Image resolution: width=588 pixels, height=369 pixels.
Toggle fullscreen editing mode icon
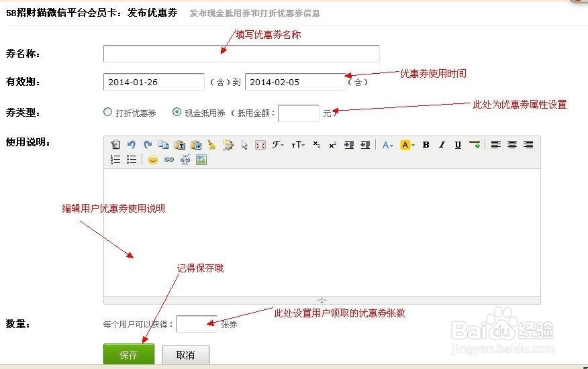tap(260, 144)
